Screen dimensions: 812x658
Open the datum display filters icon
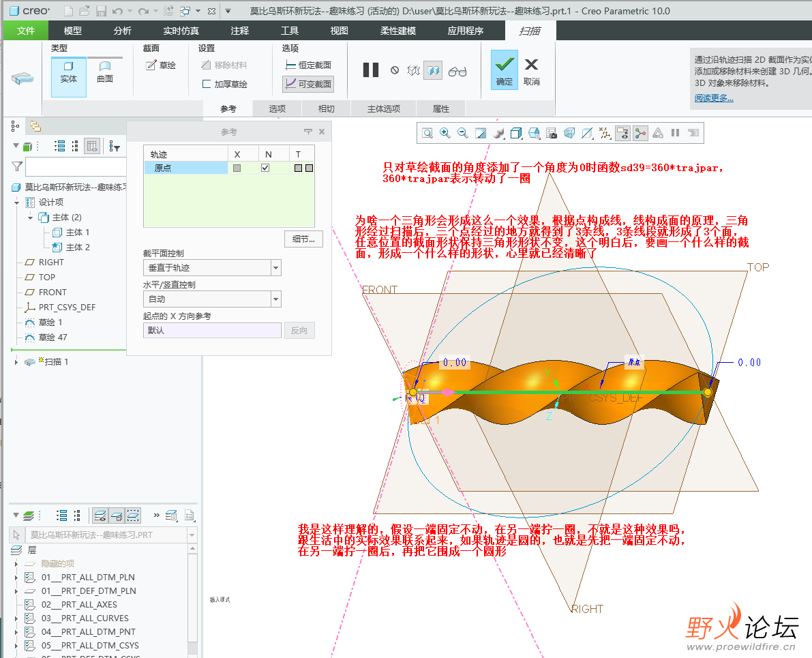[x=604, y=133]
